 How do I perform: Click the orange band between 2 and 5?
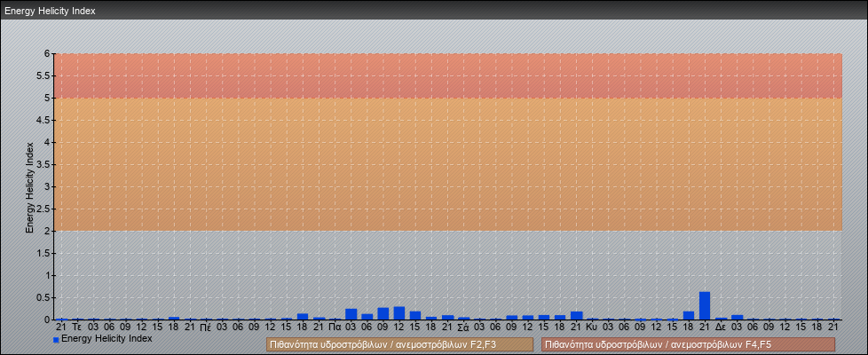[448, 164]
